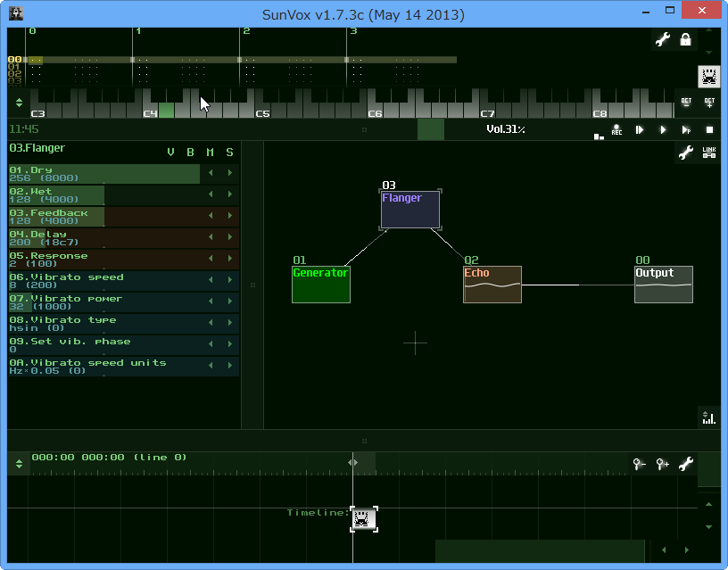The height and width of the screenshot is (570, 728).
Task: Toggle the V button on Flanger panel
Action: [171, 153]
